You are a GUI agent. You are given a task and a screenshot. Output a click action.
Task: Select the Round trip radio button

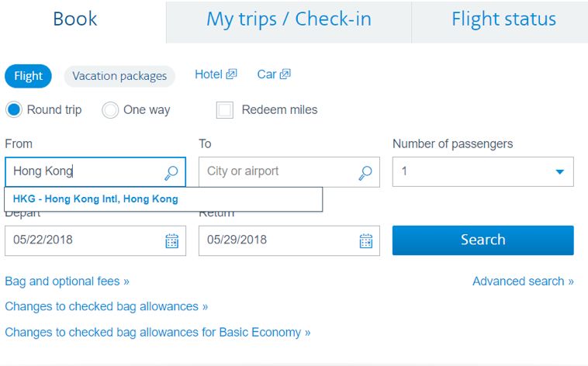(x=14, y=110)
